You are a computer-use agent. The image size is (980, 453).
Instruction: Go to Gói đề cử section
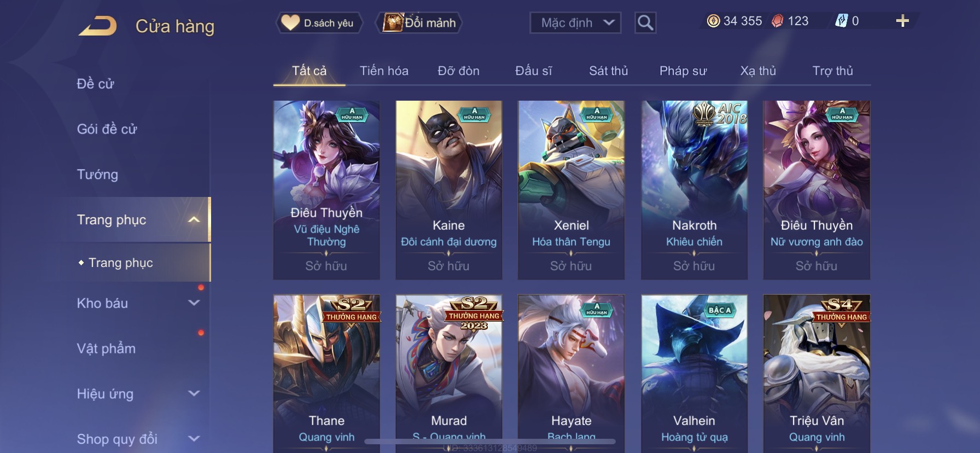[x=107, y=129]
